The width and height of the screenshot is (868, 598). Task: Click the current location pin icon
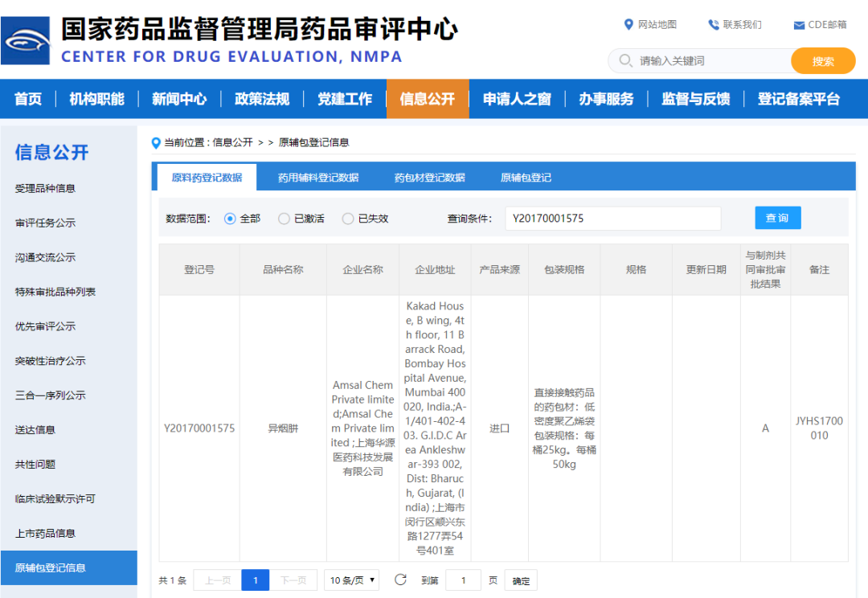coord(156,143)
